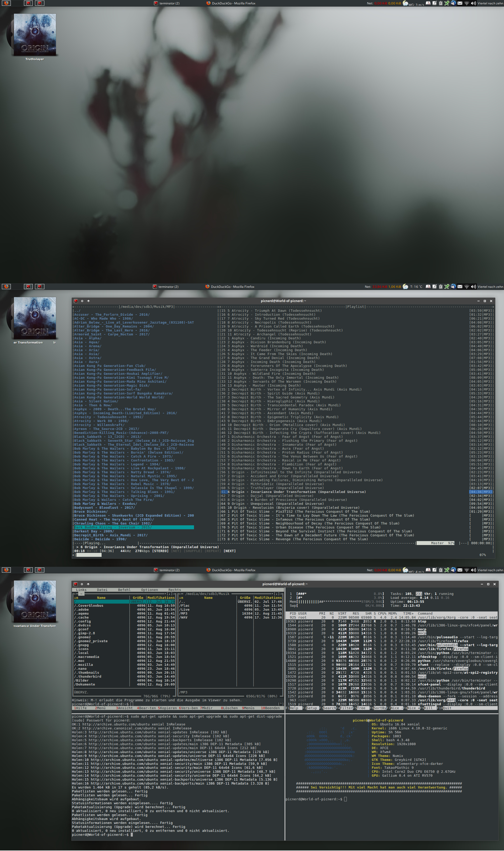Open Truthslayer album cover on desktop
Image resolution: width=504 pixels, height=851 pixels.
click(35, 35)
